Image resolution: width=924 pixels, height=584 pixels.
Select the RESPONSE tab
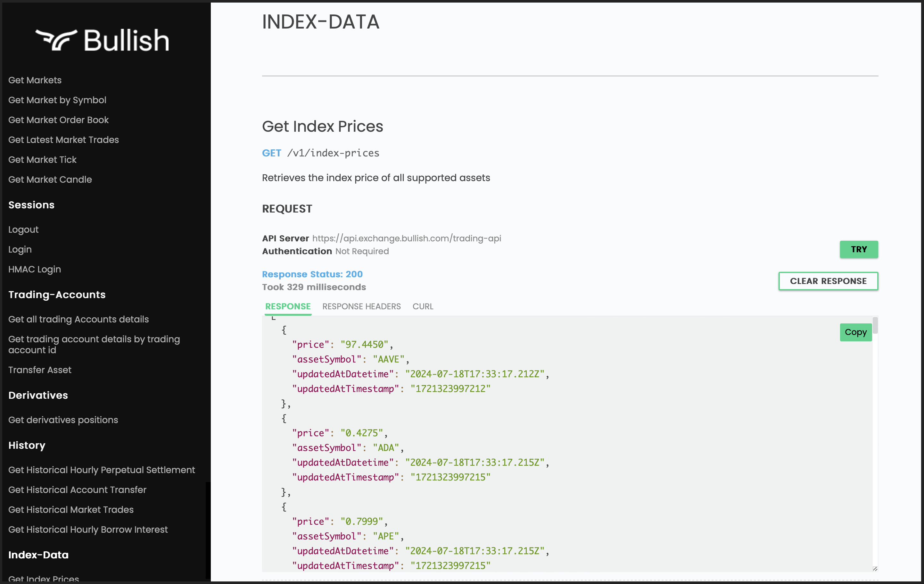point(288,306)
